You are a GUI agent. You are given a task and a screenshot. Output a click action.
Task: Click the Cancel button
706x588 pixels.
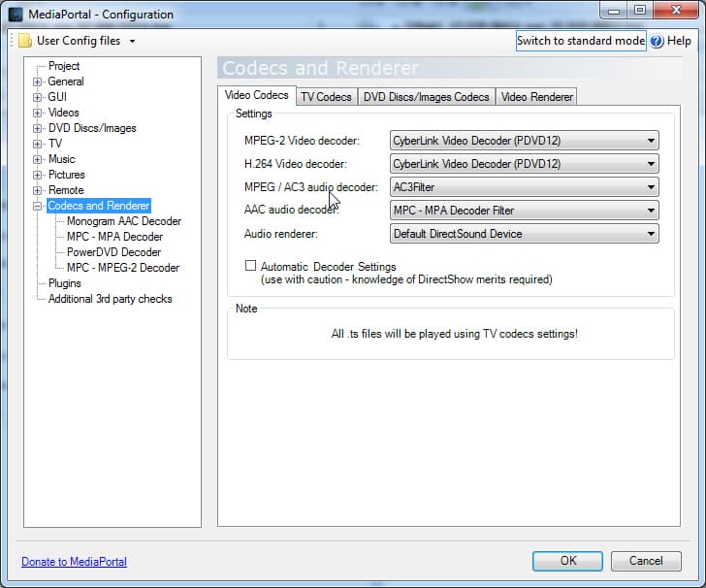point(646,561)
